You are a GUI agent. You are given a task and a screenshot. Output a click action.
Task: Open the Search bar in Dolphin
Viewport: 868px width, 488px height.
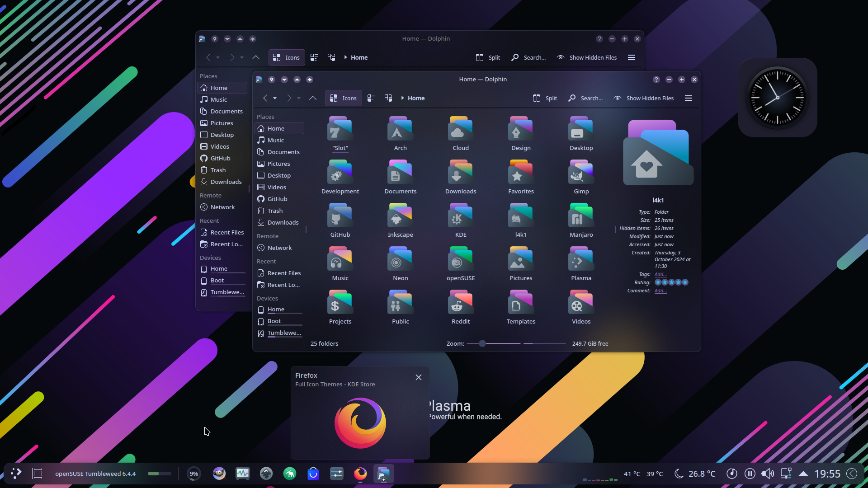585,98
